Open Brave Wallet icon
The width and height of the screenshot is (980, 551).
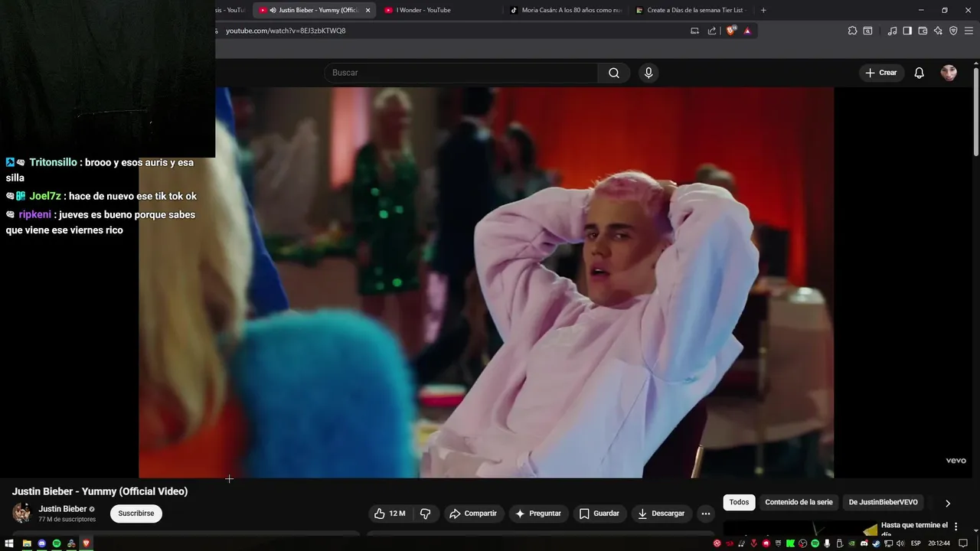click(923, 31)
